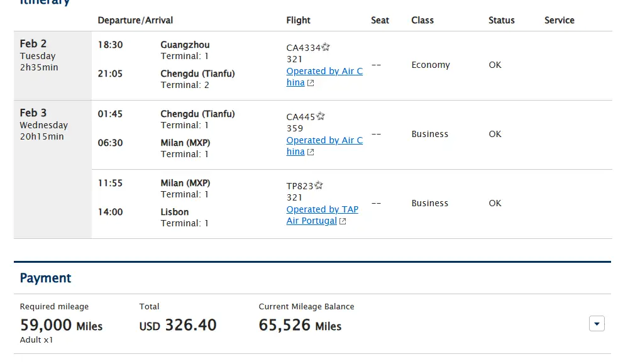
Task: Open 'Operated by TAP Air Portugal' link
Action: pyautogui.click(x=322, y=209)
